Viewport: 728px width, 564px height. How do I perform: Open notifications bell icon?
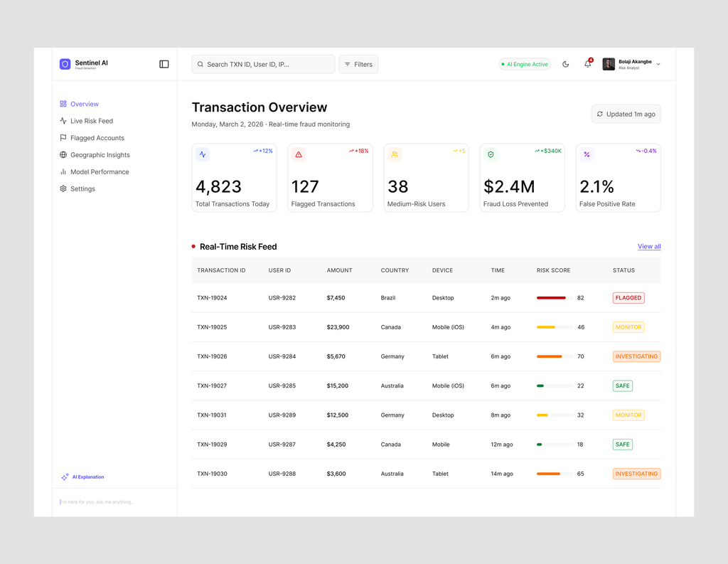(x=588, y=63)
